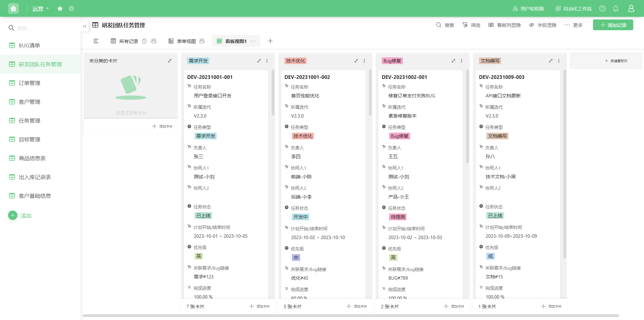Switch to the 表单视图 tab
The image size is (644, 320).
tap(182, 41)
